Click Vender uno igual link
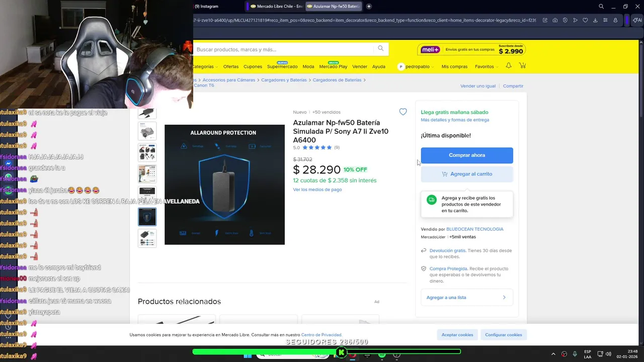 pos(478,86)
